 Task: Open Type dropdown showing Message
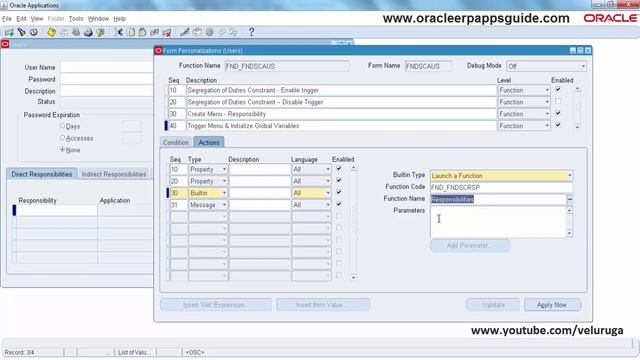(224, 205)
